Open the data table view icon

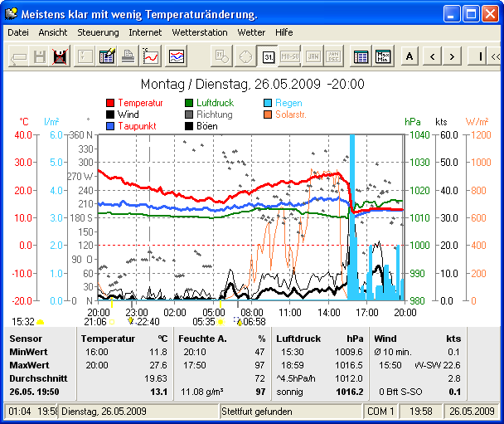[x=361, y=56]
